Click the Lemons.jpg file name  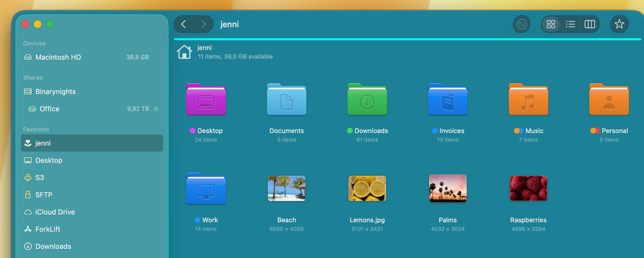[x=367, y=220]
